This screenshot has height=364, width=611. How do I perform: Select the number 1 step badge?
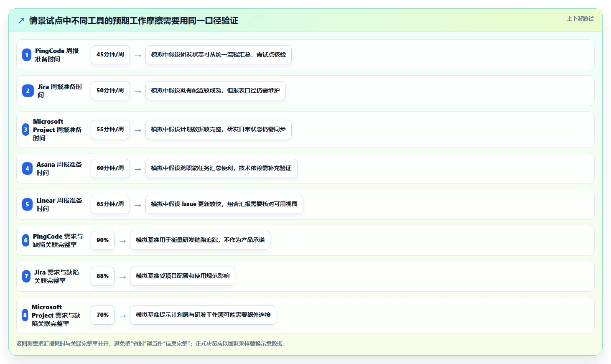point(27,55)
